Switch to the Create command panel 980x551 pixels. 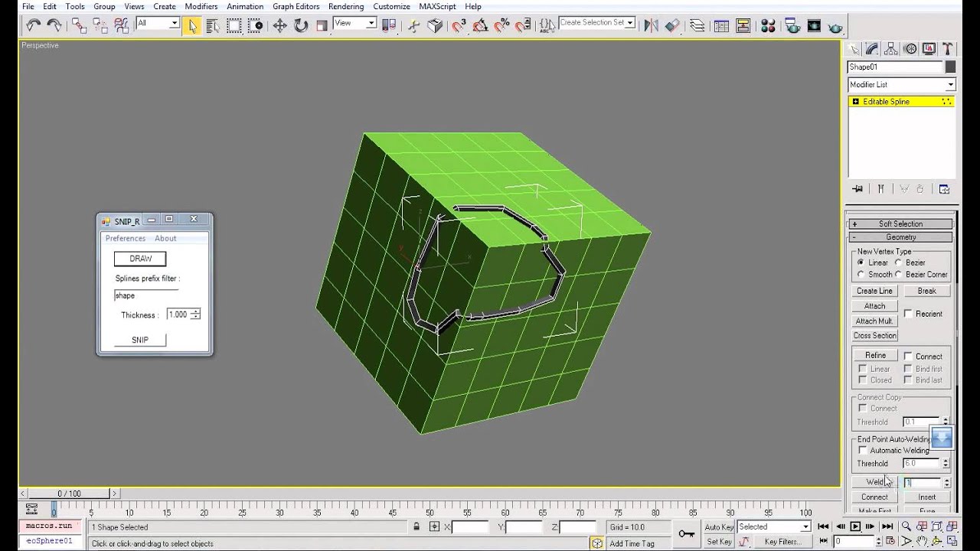(854, 49)
